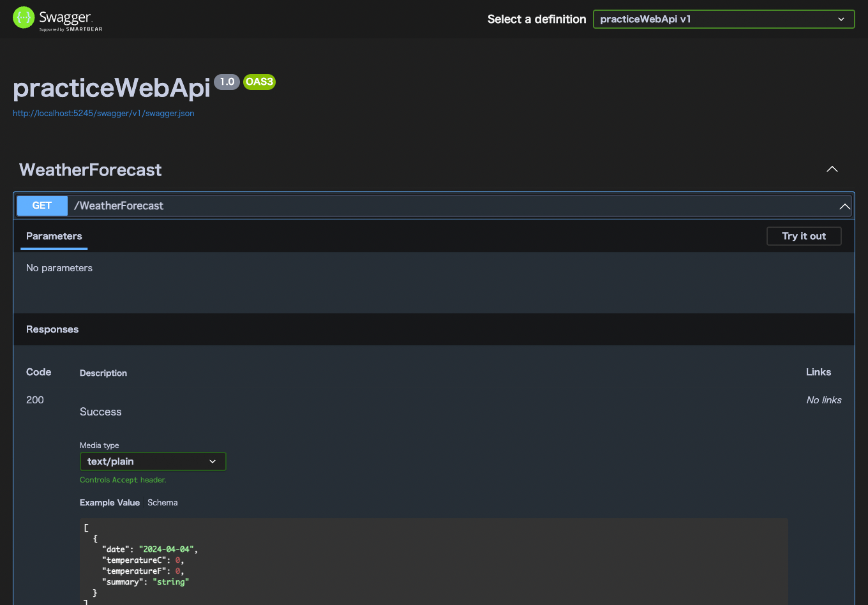Click the "string" summary value
Screen dimensions: 868x605
coord(170,582)
